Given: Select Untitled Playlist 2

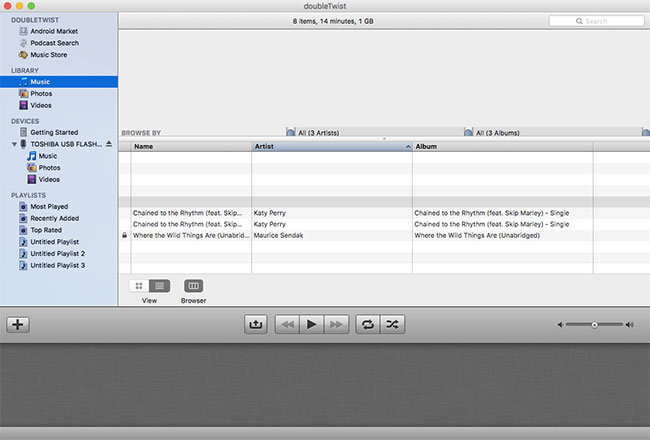Looking at the screenshot, I should pyautogui.click(x=57, y=253).
